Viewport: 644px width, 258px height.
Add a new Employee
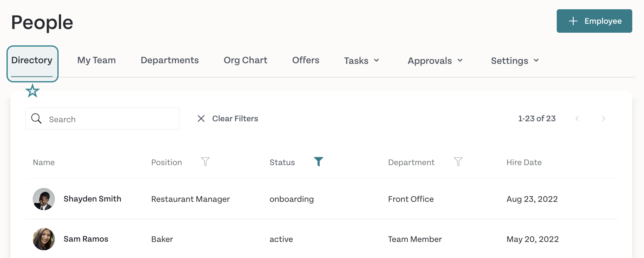594,21
